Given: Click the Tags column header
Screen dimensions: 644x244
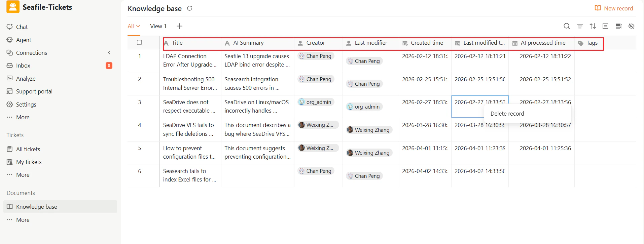Looking at the screenshot, I should click(x=589, y=43).
